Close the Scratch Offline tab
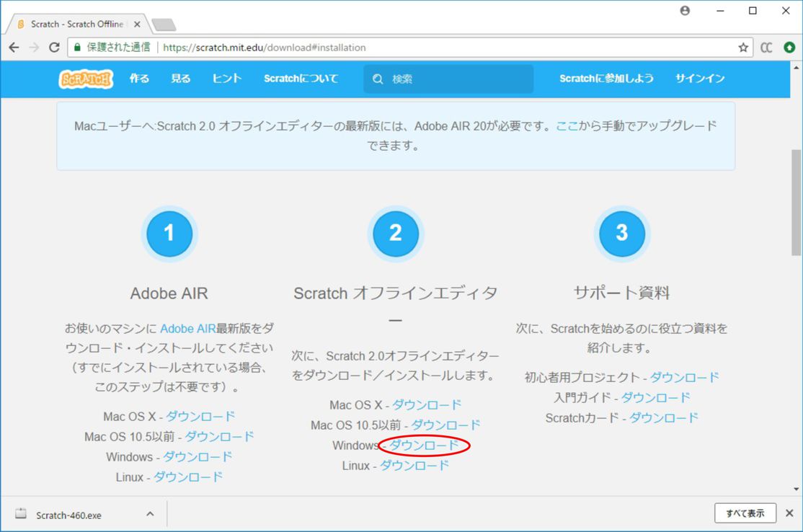 (137, 24)
